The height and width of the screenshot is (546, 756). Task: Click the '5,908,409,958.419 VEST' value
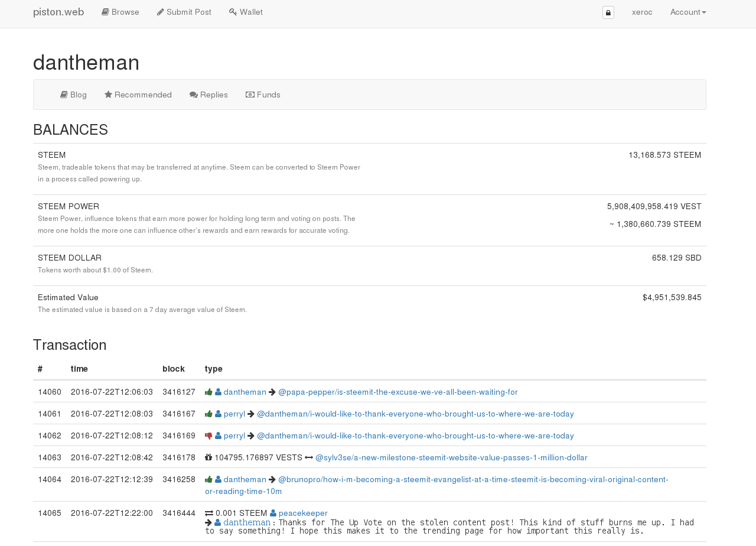click(x=654, y=207)
